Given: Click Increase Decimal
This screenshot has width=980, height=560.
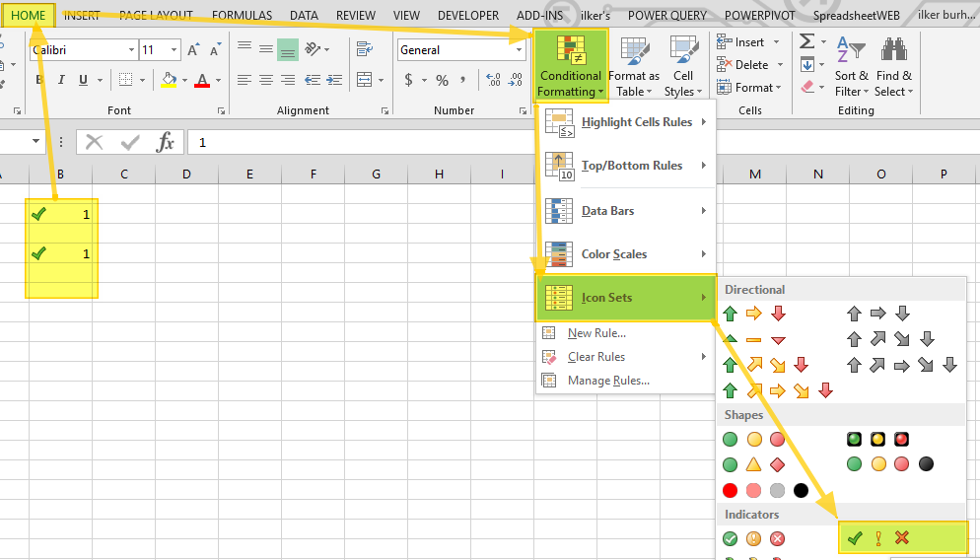Looking at the screenshot, I should tap(493, 80).
